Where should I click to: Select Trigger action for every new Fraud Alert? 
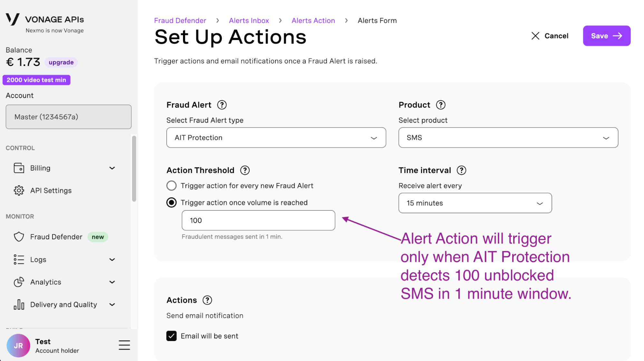[x=171, y=185]
